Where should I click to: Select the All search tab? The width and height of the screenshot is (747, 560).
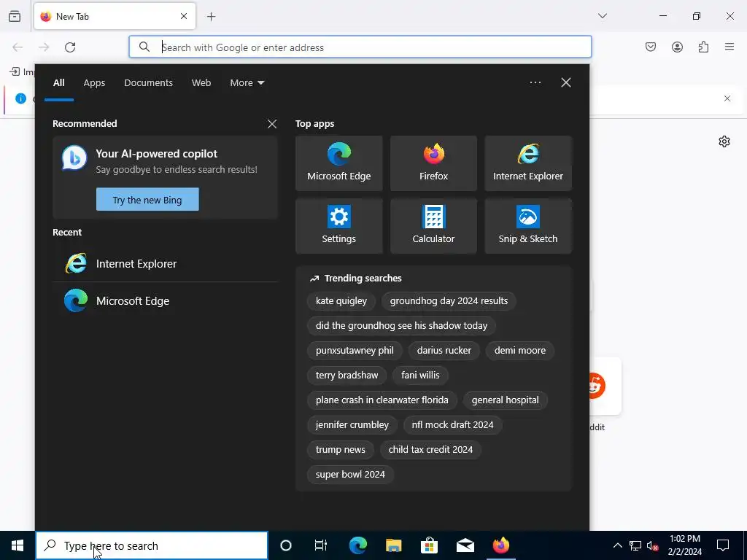[58, 83]
